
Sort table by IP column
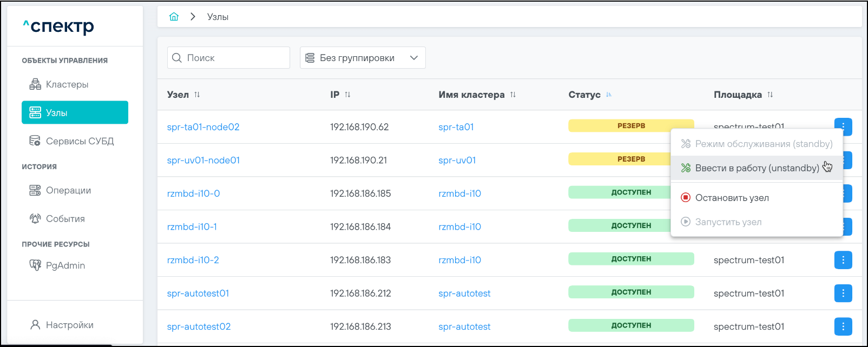(347, 95)
